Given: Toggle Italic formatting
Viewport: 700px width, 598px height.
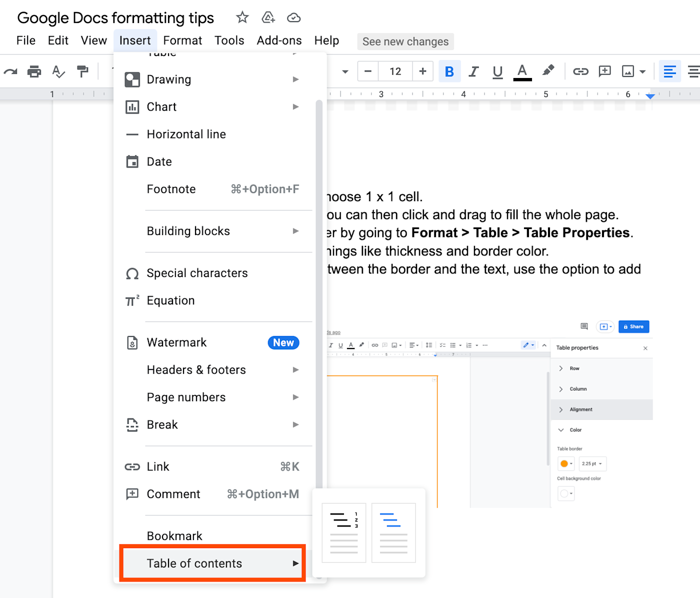Looking at the screenshot, I should (473, 71).
